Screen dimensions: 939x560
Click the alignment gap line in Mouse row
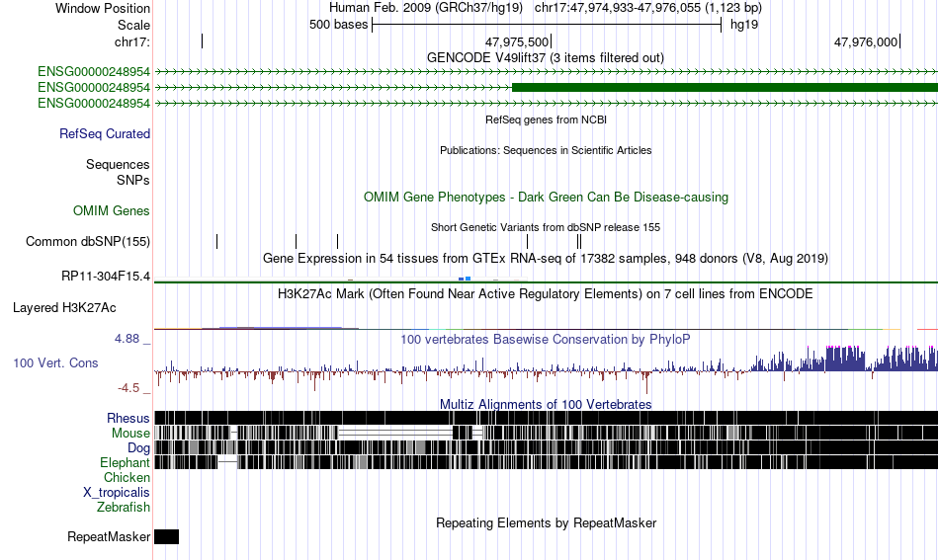395,433
